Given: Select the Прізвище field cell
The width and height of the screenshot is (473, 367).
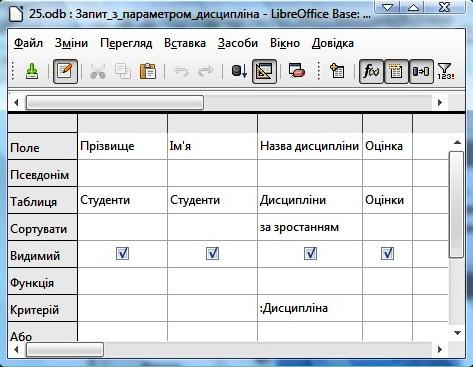Looking at the screenshot, I should [122, 146].
